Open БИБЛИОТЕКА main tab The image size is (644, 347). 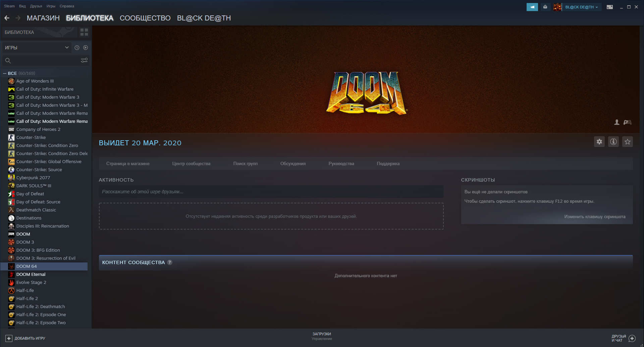point(90,18)
